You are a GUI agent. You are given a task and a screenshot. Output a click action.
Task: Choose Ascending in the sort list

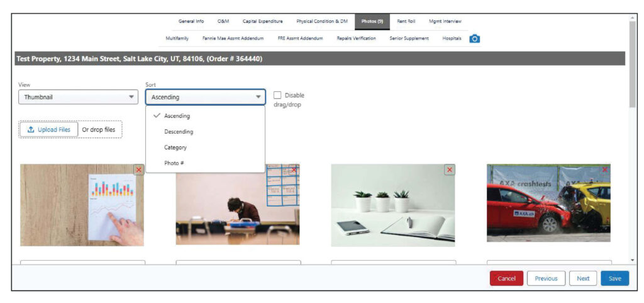click(206, 116)
